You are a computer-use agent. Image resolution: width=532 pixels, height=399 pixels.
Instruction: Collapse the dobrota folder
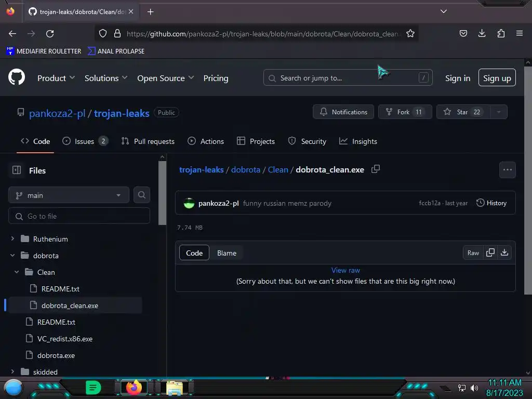tap(12, 255)
